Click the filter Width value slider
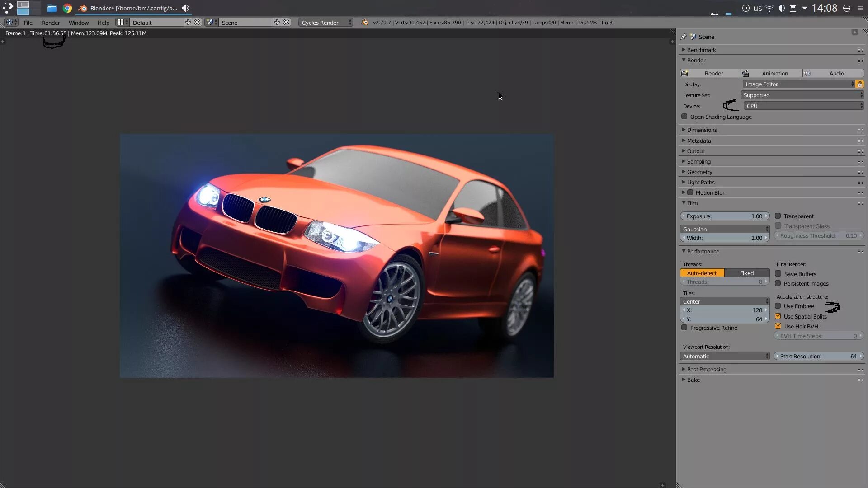The width and height of the screenshot is (868, 488). pyautogui.click(x=725, y=238)
